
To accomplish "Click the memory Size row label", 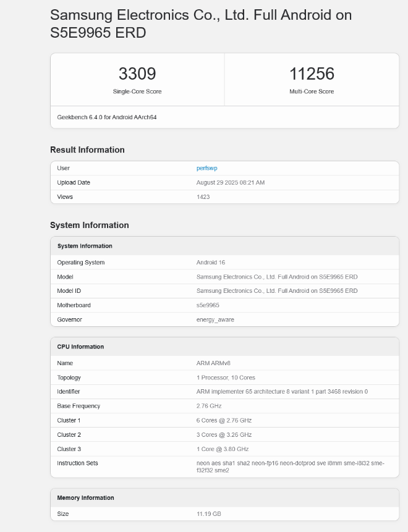I will tap(63, 514).
